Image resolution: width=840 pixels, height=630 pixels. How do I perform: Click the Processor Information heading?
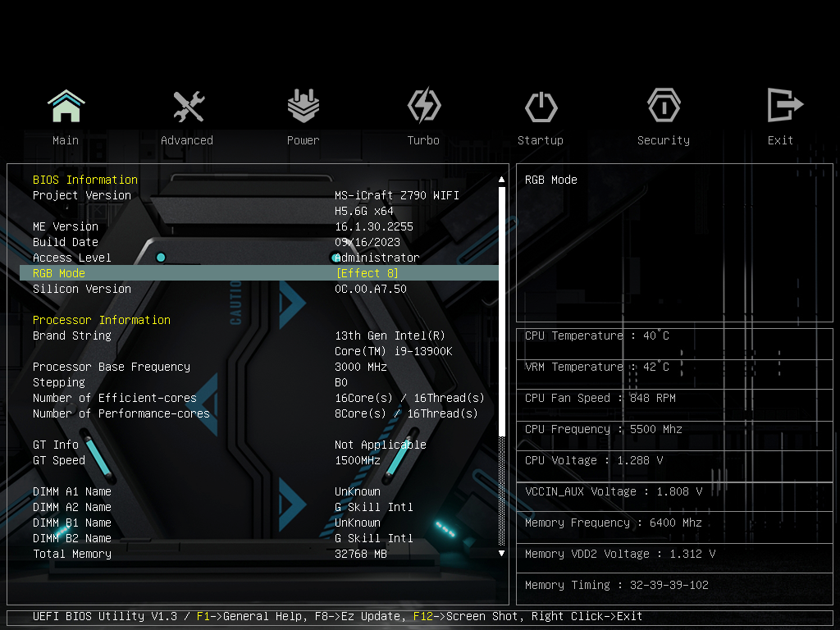(102, 320)
